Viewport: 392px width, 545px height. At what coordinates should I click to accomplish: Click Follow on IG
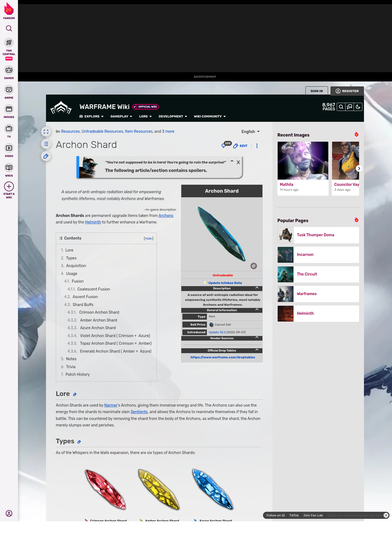pyautogui.click(x=275, y=515)
